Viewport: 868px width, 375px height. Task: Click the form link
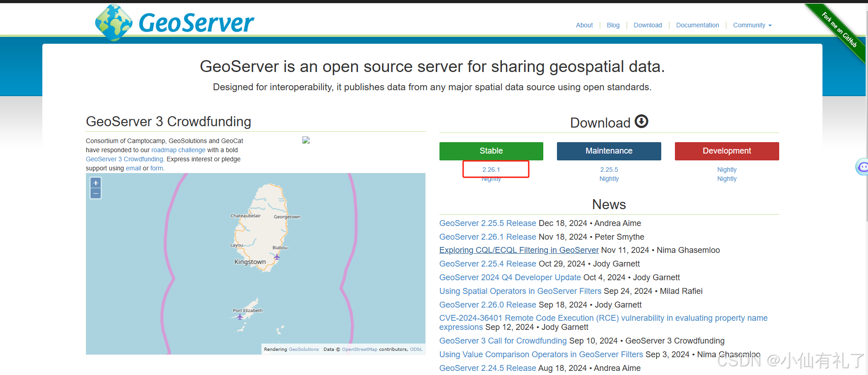157,168
